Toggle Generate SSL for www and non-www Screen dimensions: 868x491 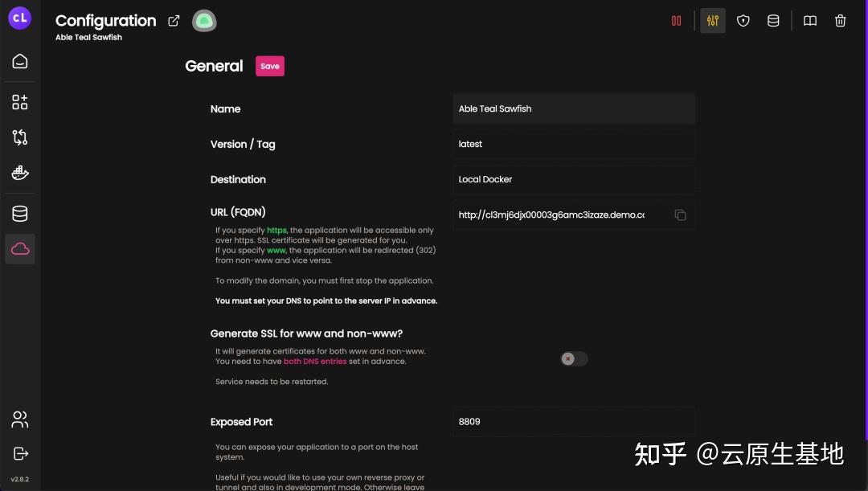coord(573,358)
